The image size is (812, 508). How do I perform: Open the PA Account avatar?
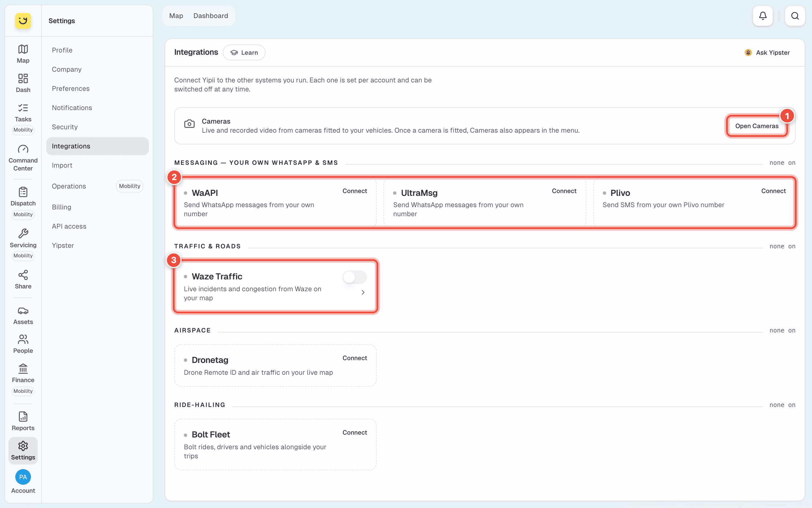click(x=23, y=477)
